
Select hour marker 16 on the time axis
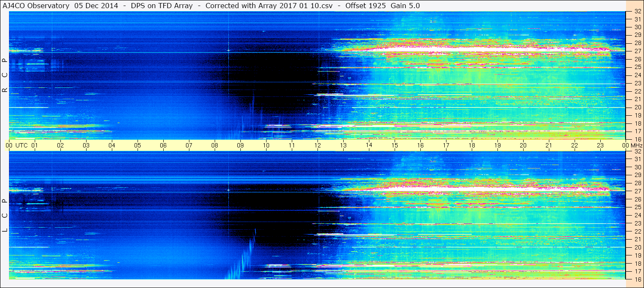tap(420, 145)
